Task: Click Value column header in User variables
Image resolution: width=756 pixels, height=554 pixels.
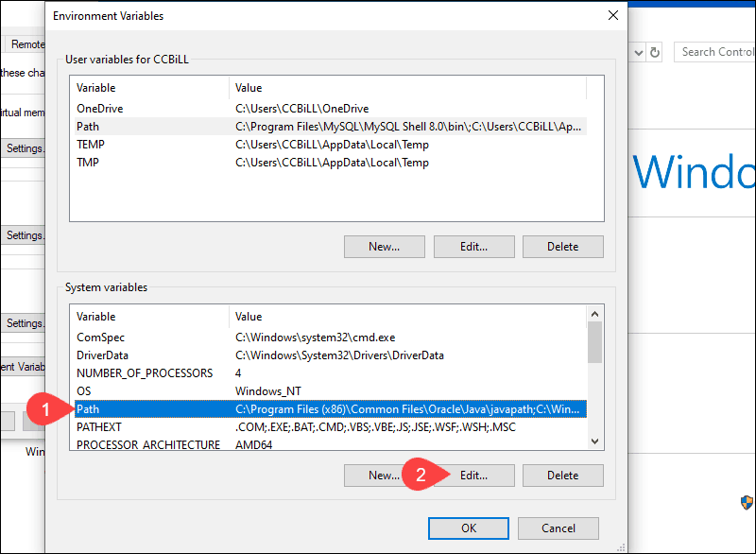Action: pyautogui.click(x=408, y=88)
